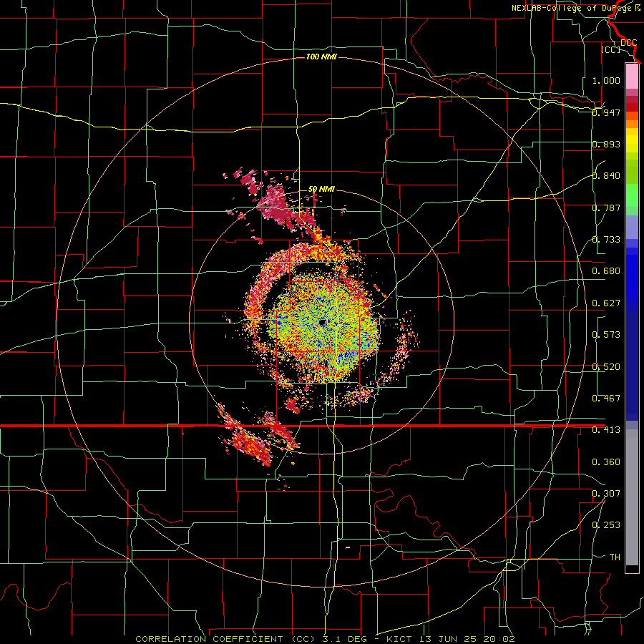Click the 100 NMI range ring label
Image resolution: width=644 pixels, height=644 pixels.
tap(321, 57)
